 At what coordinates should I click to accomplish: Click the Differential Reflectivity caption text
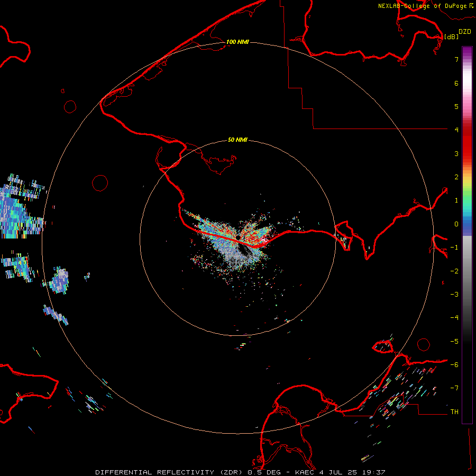click(x=241, y=472)
